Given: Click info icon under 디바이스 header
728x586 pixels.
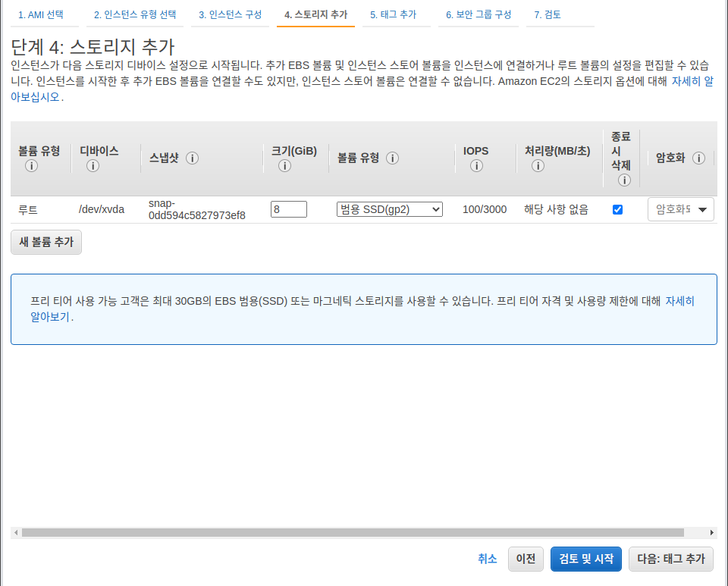Looking at the screenshot, I should tap(93, 165).
